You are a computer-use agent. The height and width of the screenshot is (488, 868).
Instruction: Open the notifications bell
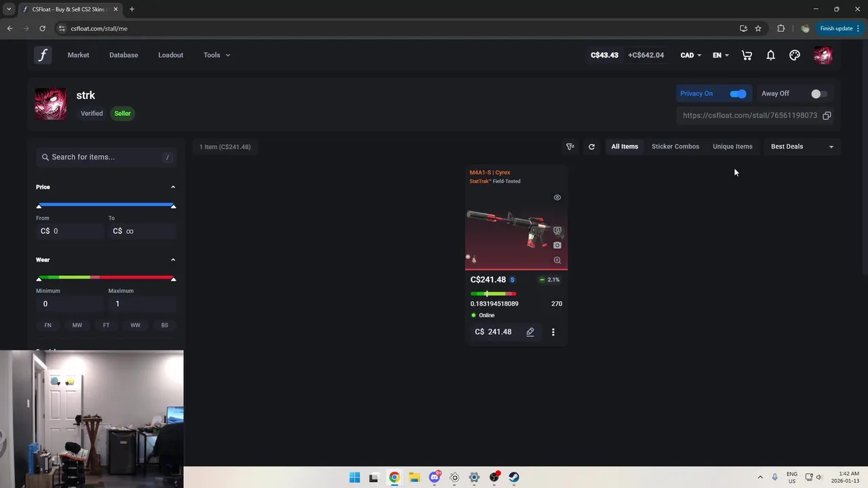[770, 55]
